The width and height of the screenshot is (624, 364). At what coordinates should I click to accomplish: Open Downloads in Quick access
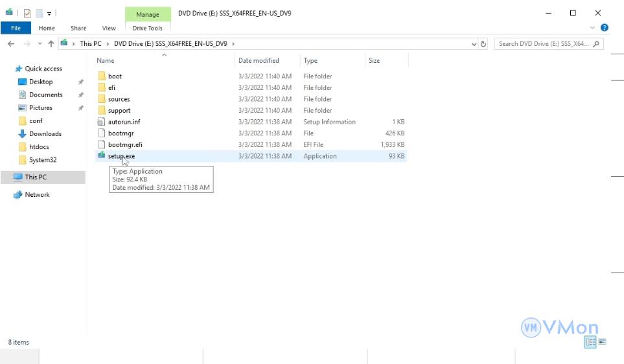click(45, 133)
